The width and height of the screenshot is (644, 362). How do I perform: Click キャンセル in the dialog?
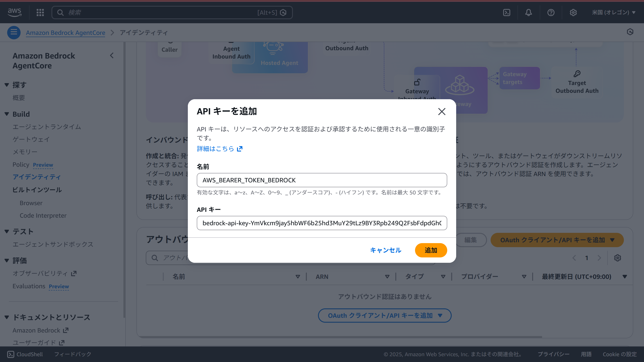click(386, 250)
